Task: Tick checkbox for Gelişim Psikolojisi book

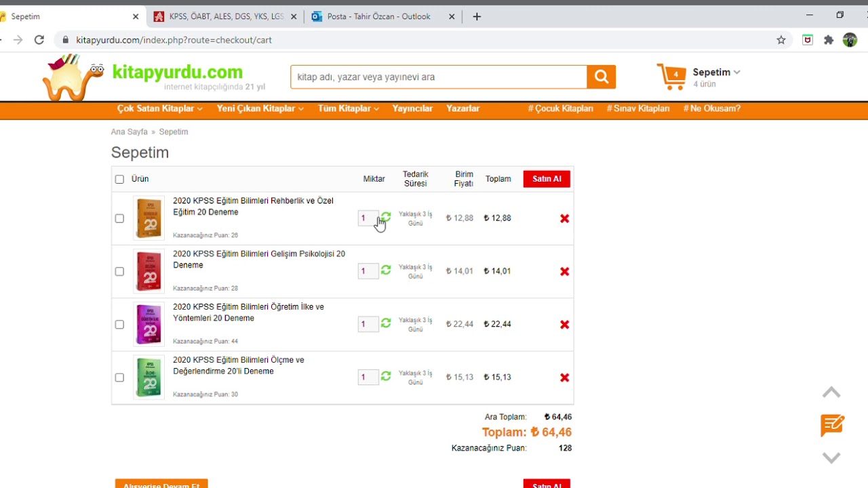Action: click(119, 271)
